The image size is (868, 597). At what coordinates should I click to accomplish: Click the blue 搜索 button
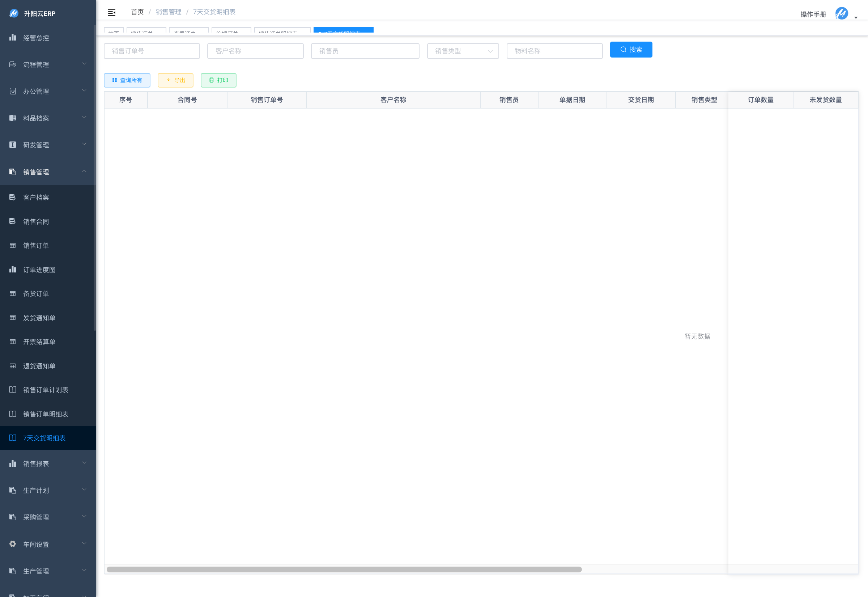(631, 49)
